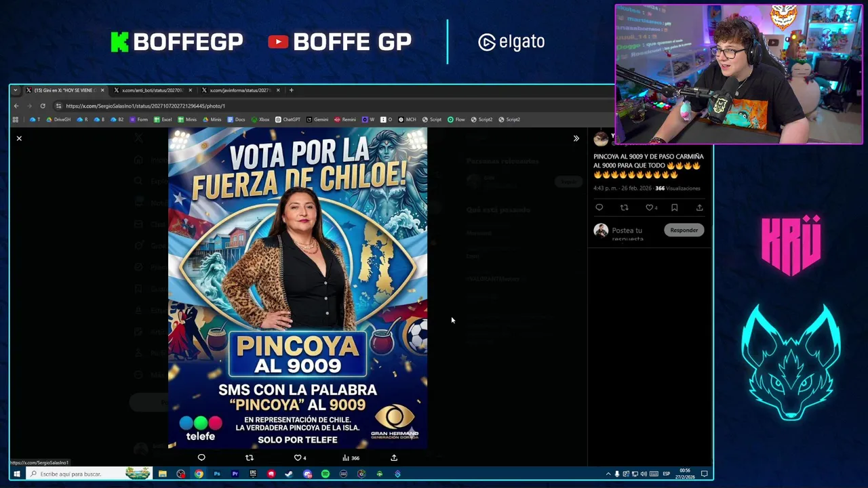Image resolution: width=868 pixels, height=488 pixels.
Task: Bookmark the tweet in the side panel
Action: point(674,207)
